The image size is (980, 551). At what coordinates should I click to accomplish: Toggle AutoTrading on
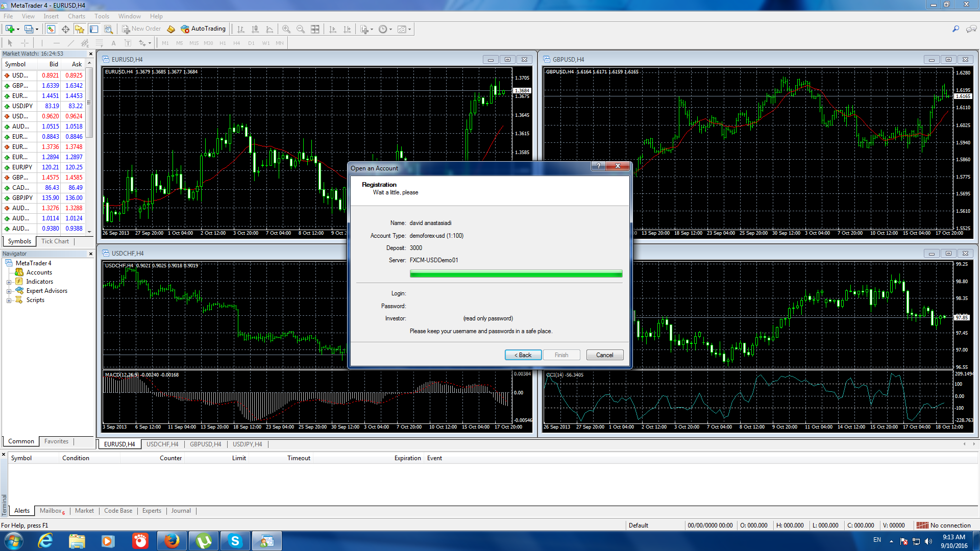tap(203, 29)
